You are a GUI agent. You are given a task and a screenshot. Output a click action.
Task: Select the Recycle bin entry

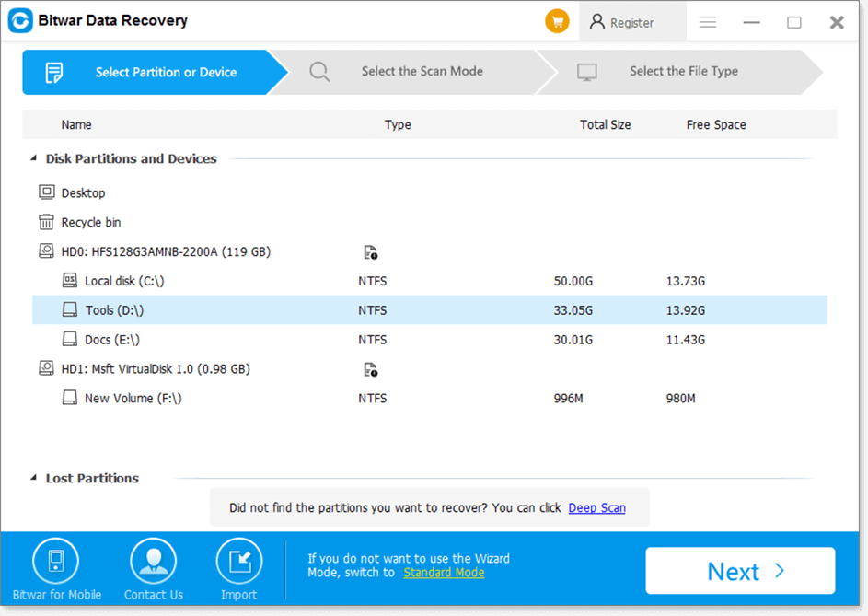pyautogui.click(x=90, y=223)
